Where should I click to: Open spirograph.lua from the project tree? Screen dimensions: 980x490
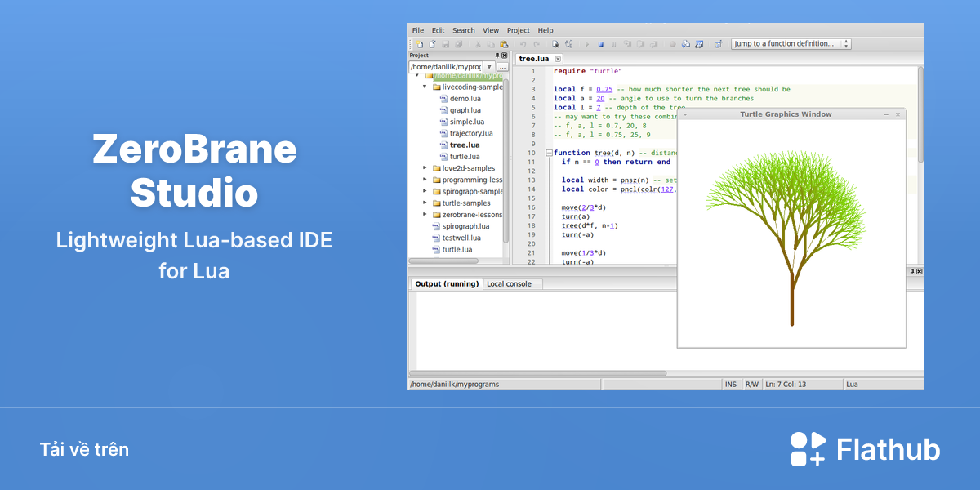[x=465, y=226]
